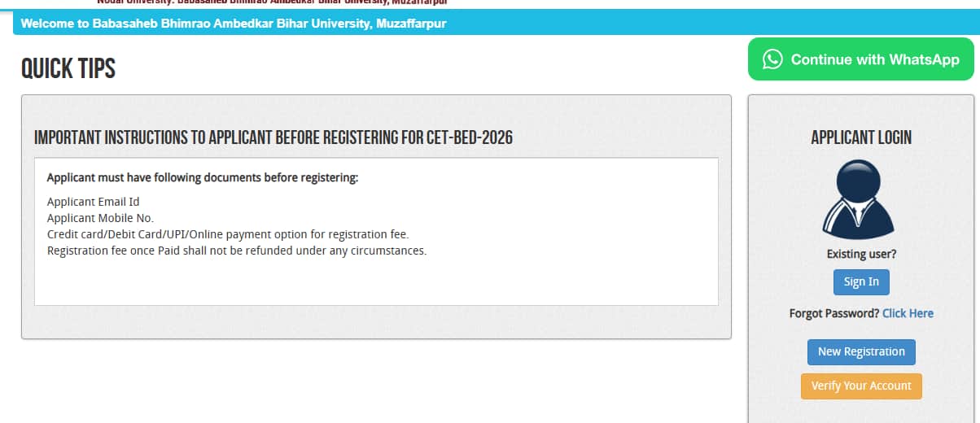Select the Applicant Mobile No. line
980x423 pixels.
(100, 218)
